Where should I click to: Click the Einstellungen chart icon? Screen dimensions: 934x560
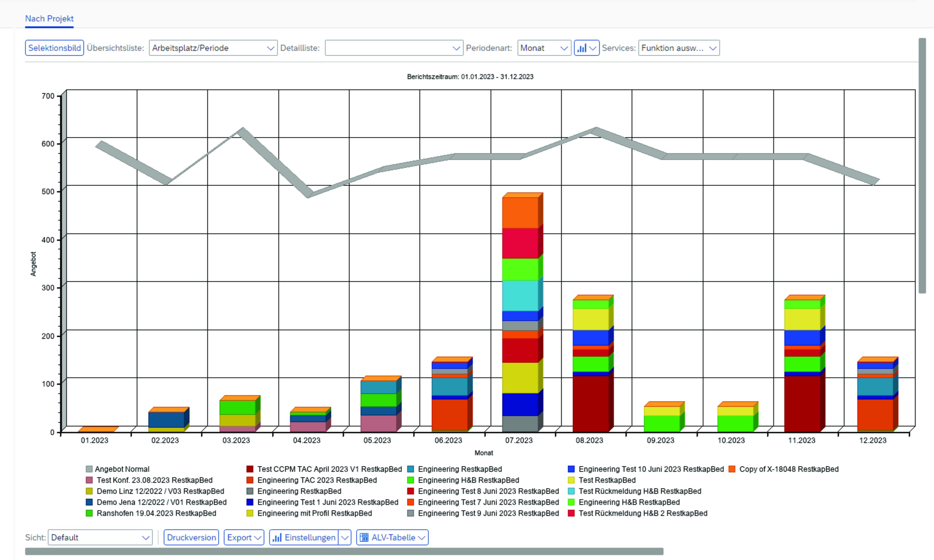[277, 537]
